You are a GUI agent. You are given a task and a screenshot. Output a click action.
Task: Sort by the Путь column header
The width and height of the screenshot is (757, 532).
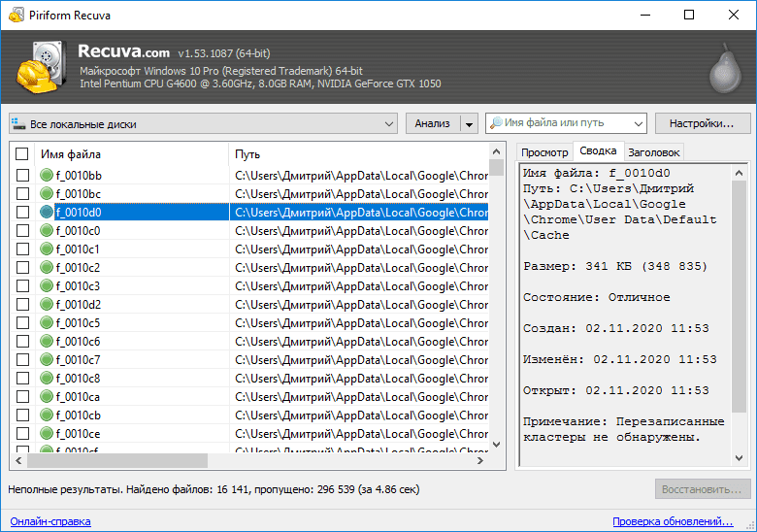pos(357,154)
